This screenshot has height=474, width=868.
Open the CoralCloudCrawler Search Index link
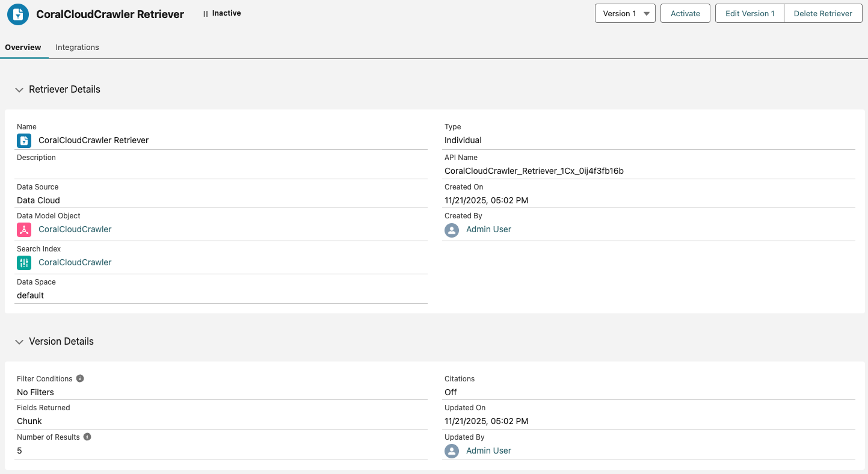[75, 263]
